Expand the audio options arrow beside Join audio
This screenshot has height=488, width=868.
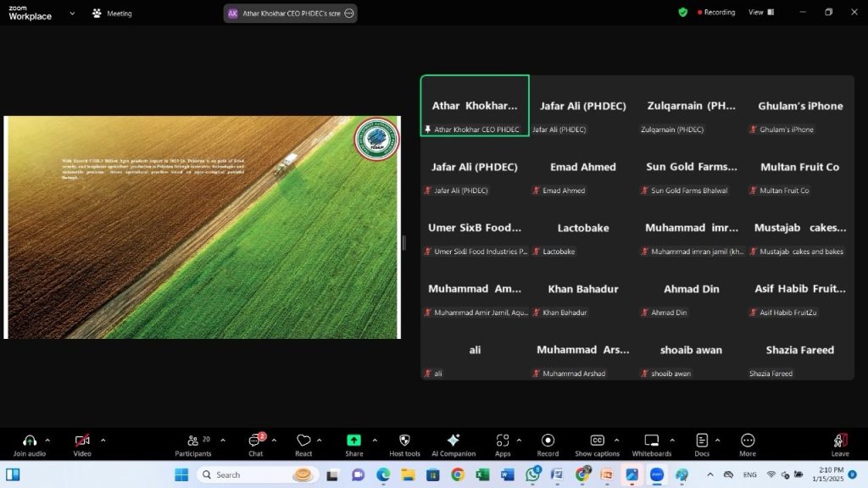click(x=47, y=440)
